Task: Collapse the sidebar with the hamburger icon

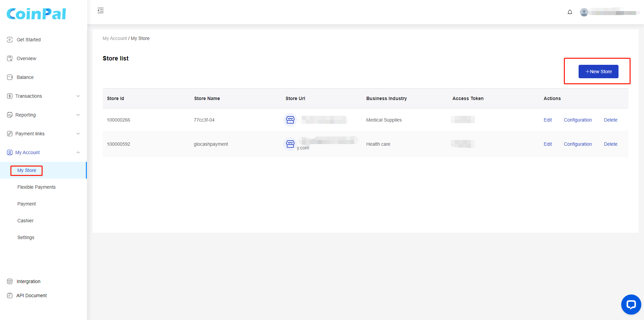Action: coord(101,11)
